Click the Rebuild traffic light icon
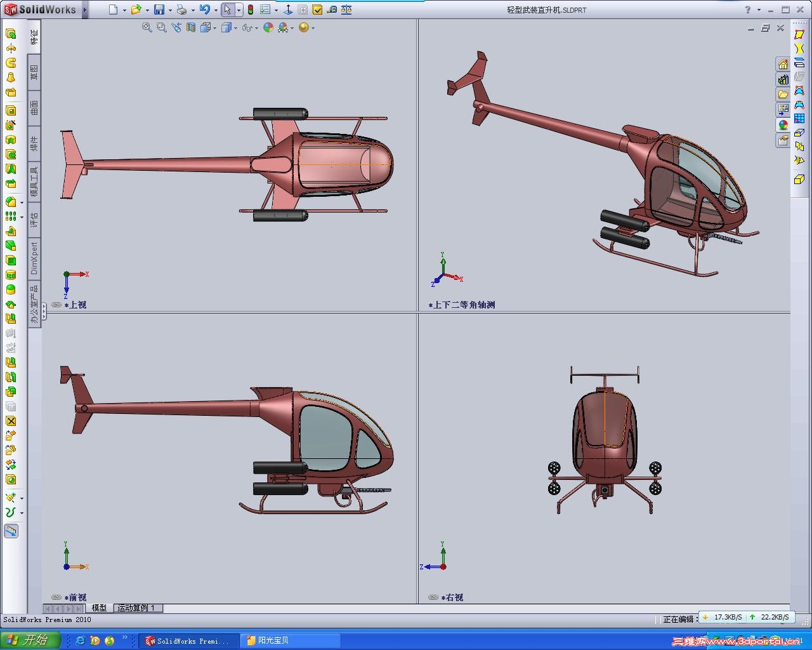Viewport: 812px width, 650px height. pos(250,10)
